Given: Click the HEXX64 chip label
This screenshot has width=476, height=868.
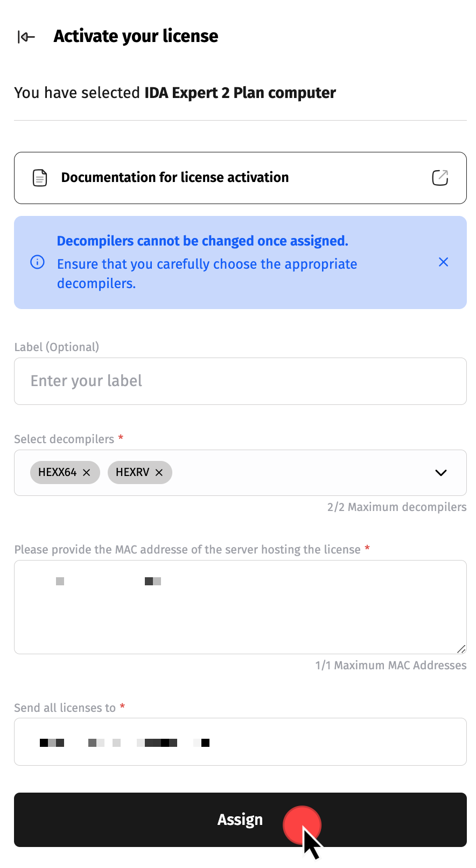Looking at the screenshot, I should [x=57, y=473].
